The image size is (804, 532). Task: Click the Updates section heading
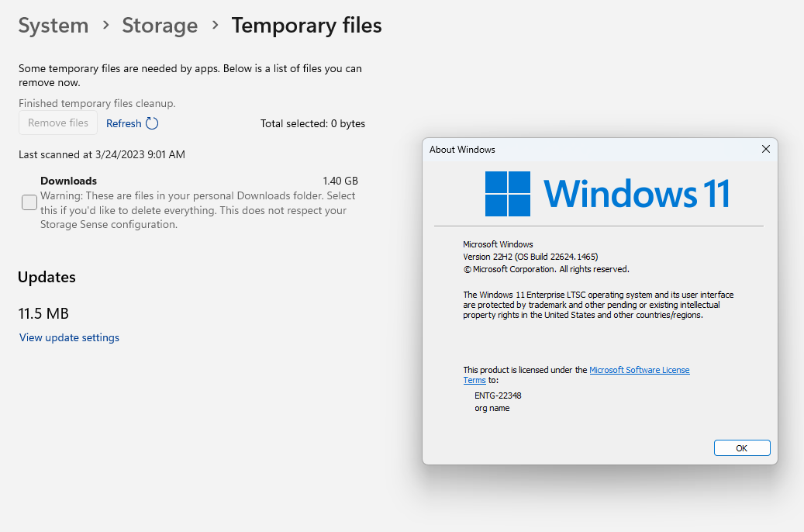[47, 277]
